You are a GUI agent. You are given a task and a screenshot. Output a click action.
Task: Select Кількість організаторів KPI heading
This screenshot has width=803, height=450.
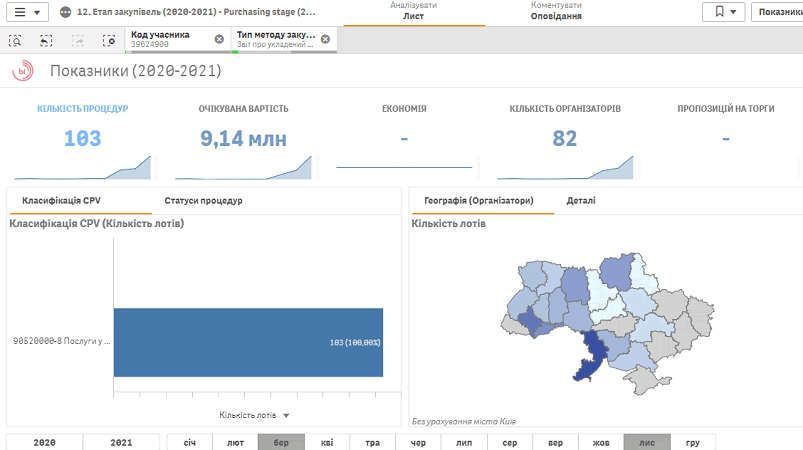(x=565, y=109)
